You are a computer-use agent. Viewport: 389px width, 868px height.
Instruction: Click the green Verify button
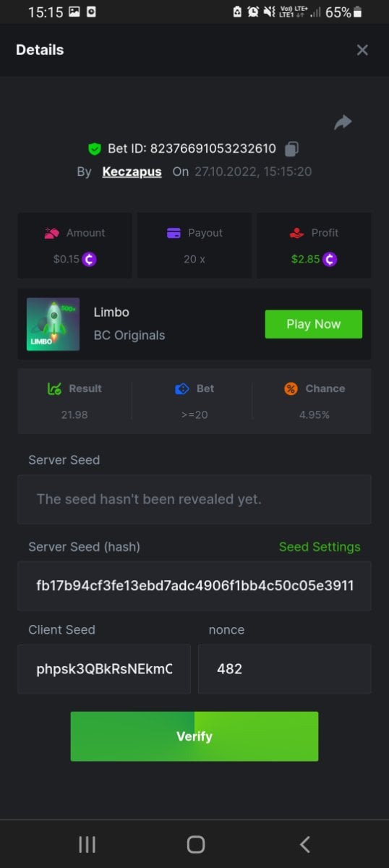194,736
